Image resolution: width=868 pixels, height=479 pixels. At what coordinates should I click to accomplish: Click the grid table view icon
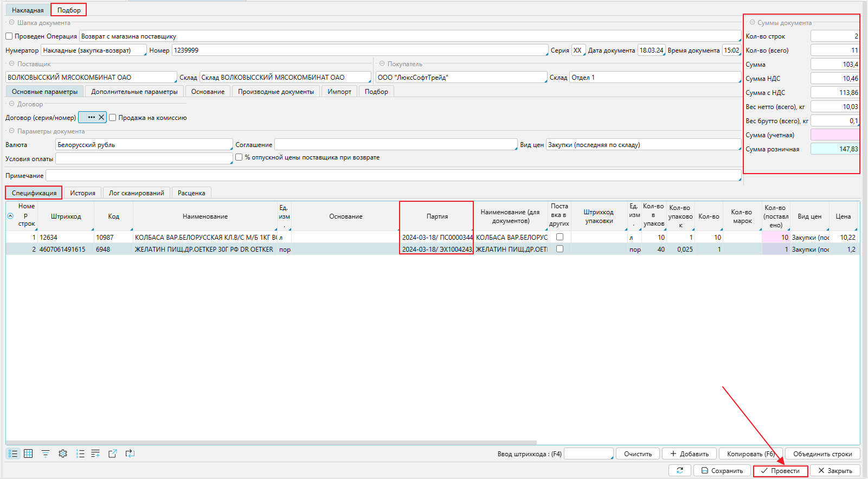point(28,454)
